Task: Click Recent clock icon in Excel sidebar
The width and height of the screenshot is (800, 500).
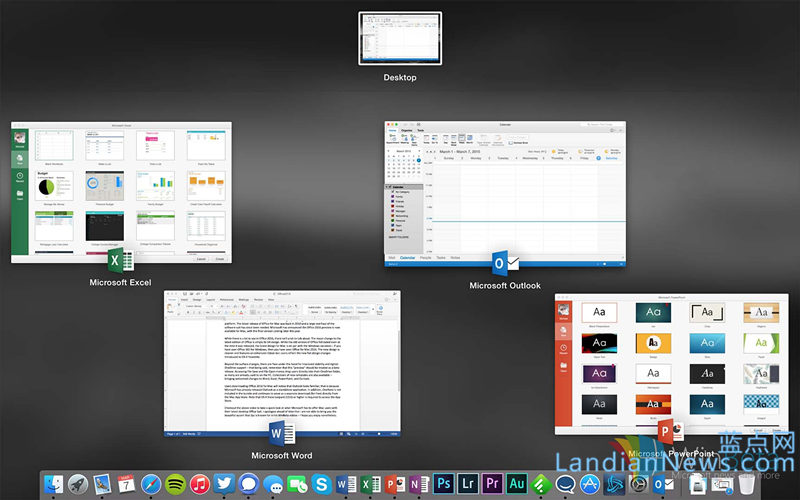Action: point(20,177)
